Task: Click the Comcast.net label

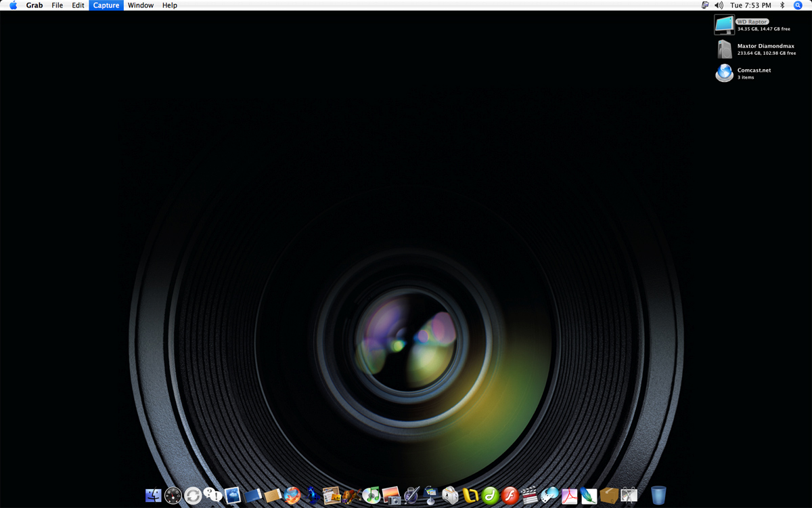Action: (x=754, y=70)
